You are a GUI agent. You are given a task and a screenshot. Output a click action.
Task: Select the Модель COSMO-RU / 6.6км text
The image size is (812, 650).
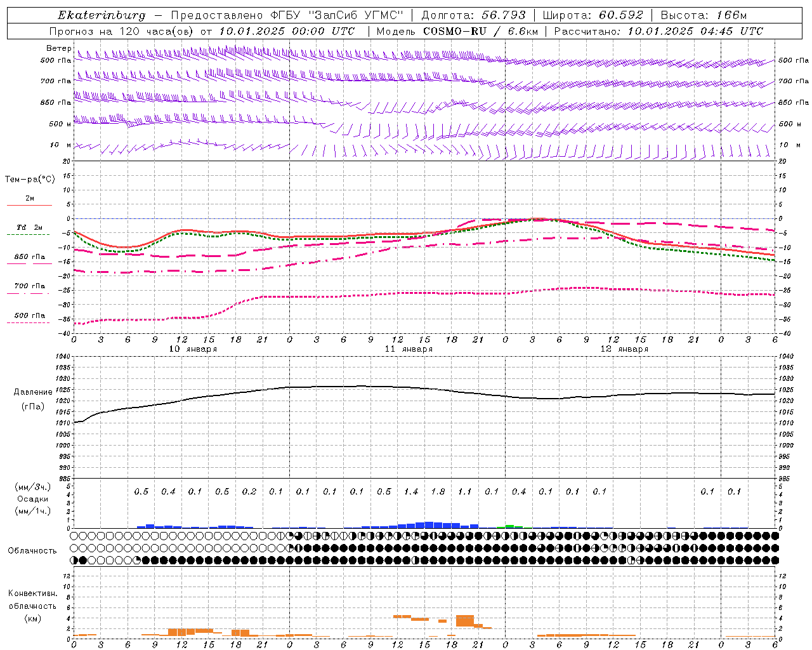pyautogui.click(x=457, y=31)
